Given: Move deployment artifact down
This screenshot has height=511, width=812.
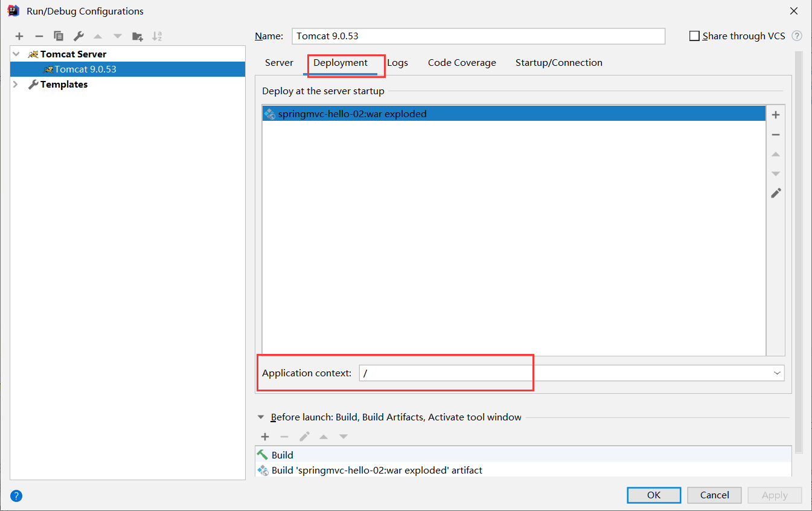Looking at the screenshot, I should point(776,174).
